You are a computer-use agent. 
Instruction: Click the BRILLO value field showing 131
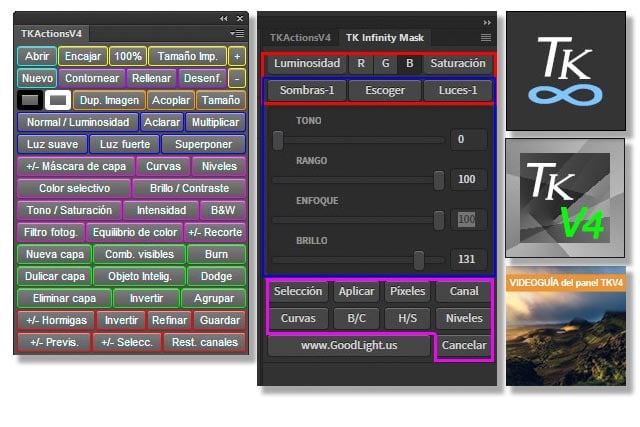469,259
